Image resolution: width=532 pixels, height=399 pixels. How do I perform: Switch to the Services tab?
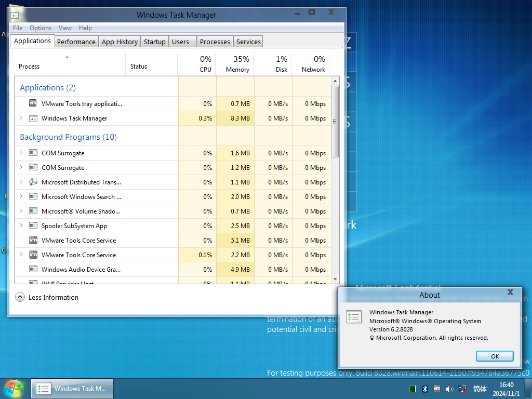[248, 42]
